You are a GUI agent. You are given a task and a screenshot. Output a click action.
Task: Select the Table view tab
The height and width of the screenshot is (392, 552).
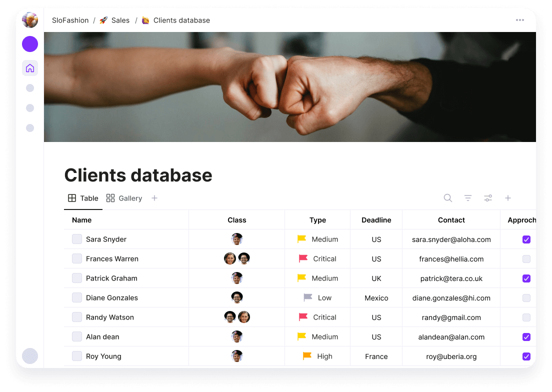[x=83, y=198]
